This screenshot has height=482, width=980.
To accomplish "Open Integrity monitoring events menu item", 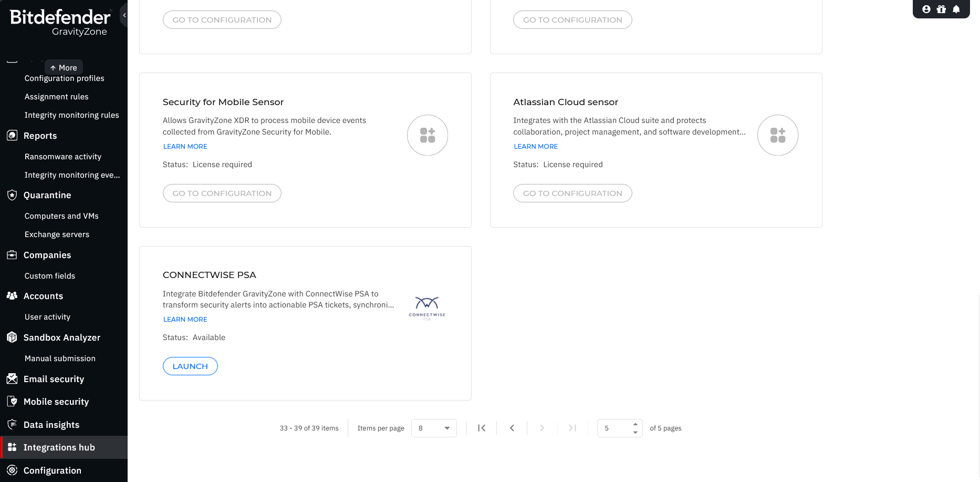I will 72,175.
